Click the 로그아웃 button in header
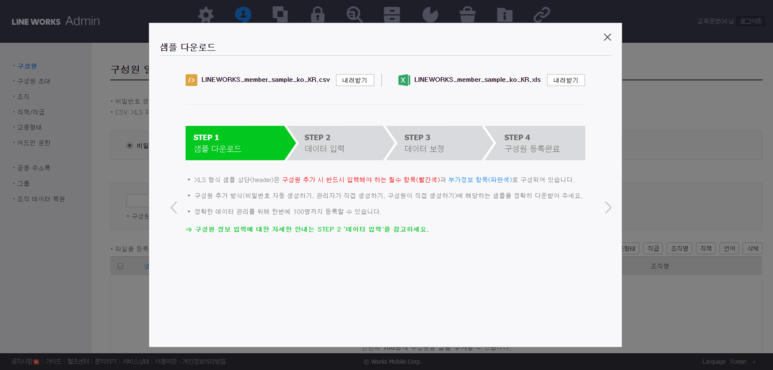Screen dimensions: 773x370 pyautogui.click(x=751, y=21)
